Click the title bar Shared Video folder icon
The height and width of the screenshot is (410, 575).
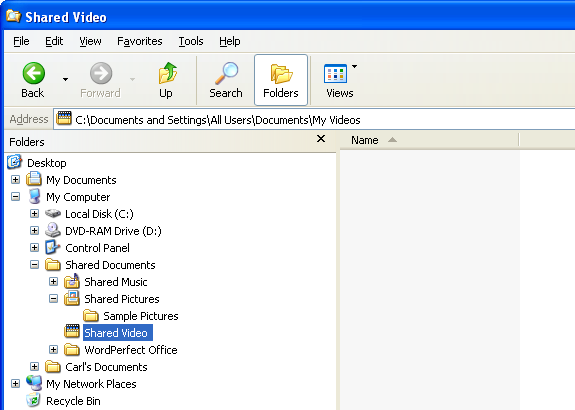(x=14, y=16)
